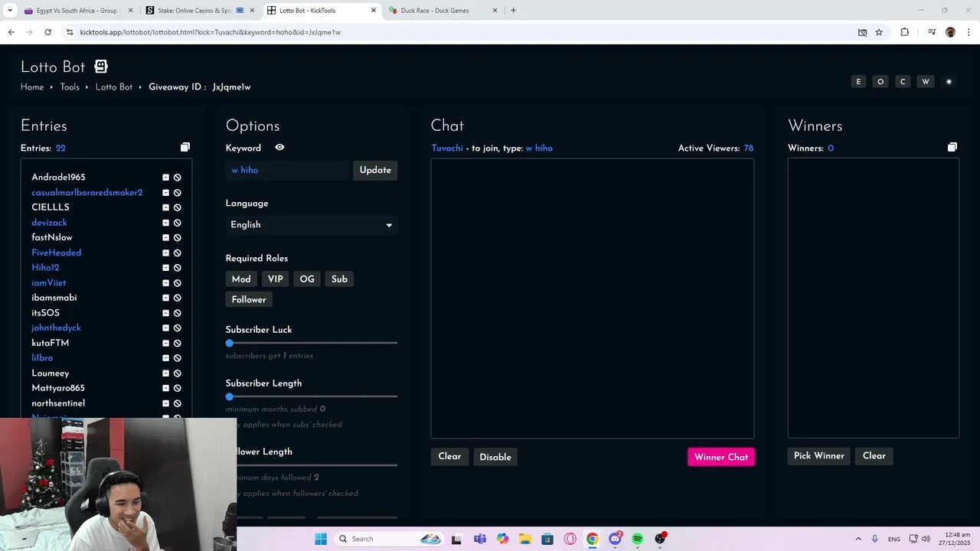Screen dimensions: 980x551
Task: Click the browser address bar
Action: (x=459, y=32)
